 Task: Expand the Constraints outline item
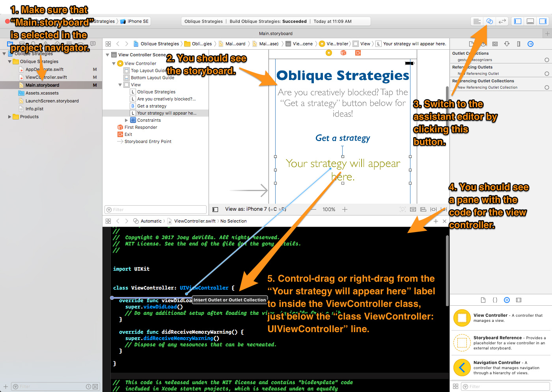126,120
